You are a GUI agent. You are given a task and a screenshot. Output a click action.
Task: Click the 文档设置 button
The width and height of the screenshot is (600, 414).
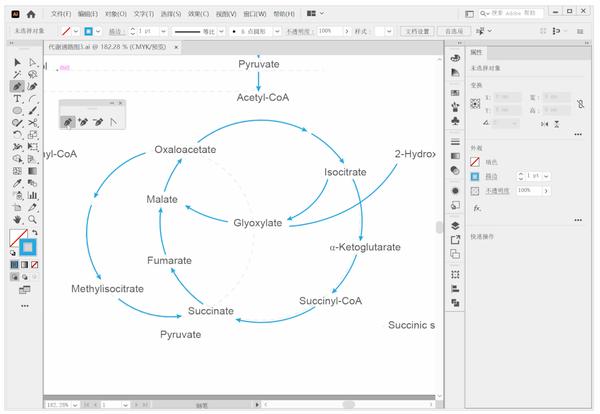417,31
